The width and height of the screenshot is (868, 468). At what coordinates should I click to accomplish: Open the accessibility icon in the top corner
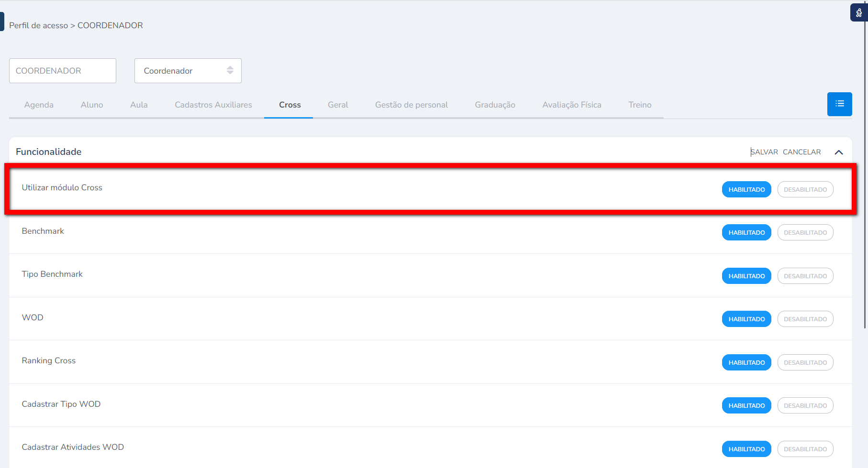pyautogui.click(x=858, y=13)
